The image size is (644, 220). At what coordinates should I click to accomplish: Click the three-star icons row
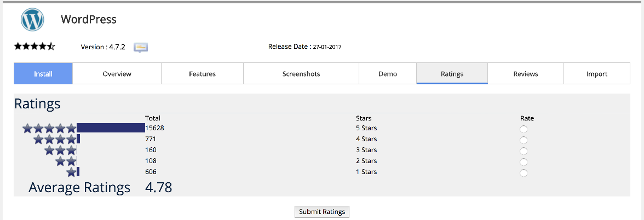point(60,150)
